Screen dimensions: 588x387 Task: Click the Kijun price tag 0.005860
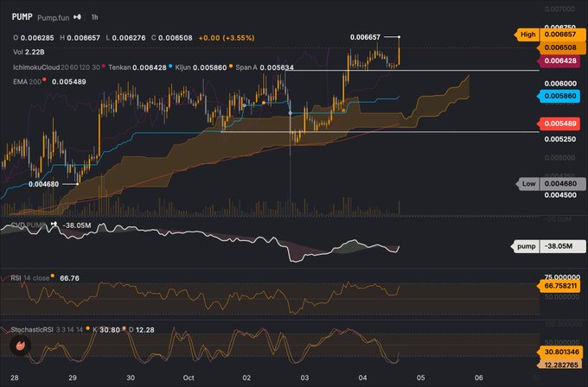click(x=561, y=96)
